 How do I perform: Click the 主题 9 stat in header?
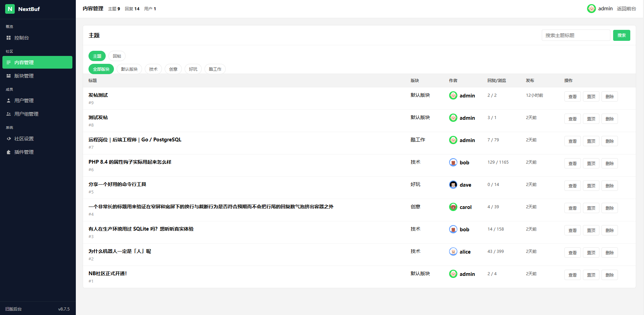pyautogui.click(x=114, y=9)
